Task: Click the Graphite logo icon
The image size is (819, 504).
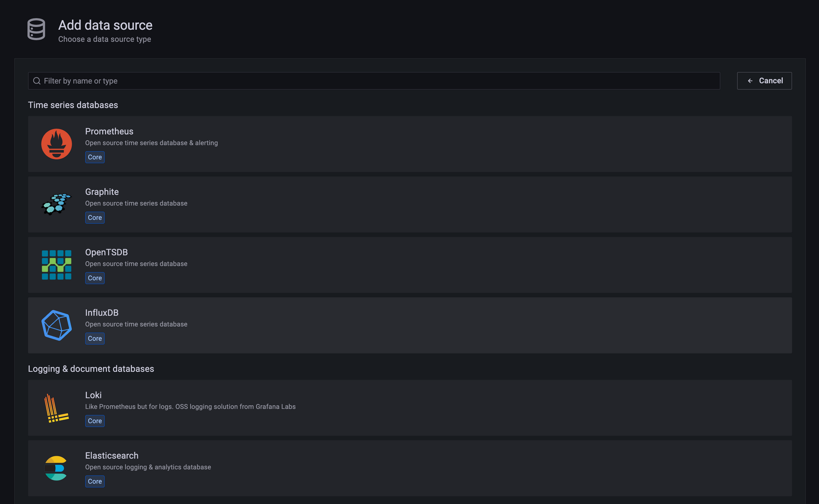Action: tap(57, 204)
